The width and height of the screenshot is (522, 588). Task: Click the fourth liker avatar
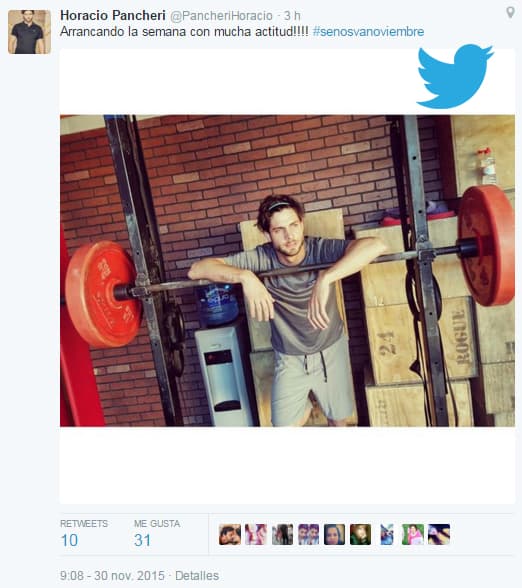click(308, 534)
